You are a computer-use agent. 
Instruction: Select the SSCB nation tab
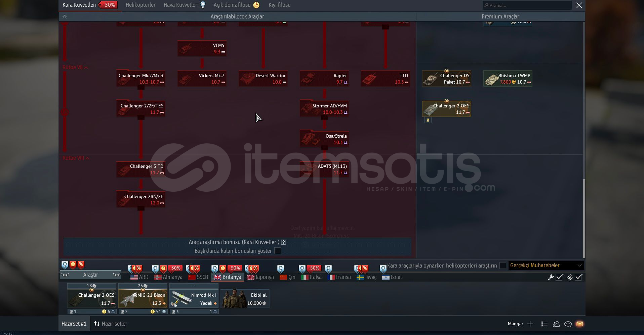coord(198,277)
